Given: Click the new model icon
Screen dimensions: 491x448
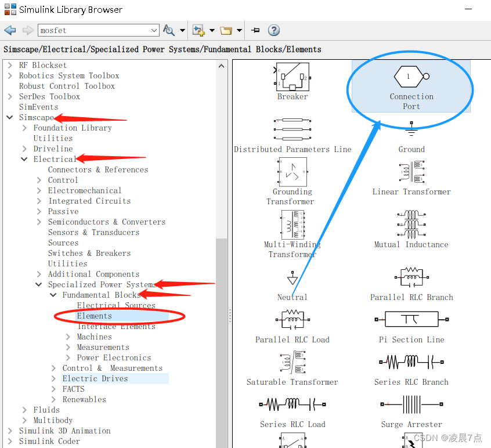Looking at the screenshot, I should pyautogui.click(x=198, y=30).
